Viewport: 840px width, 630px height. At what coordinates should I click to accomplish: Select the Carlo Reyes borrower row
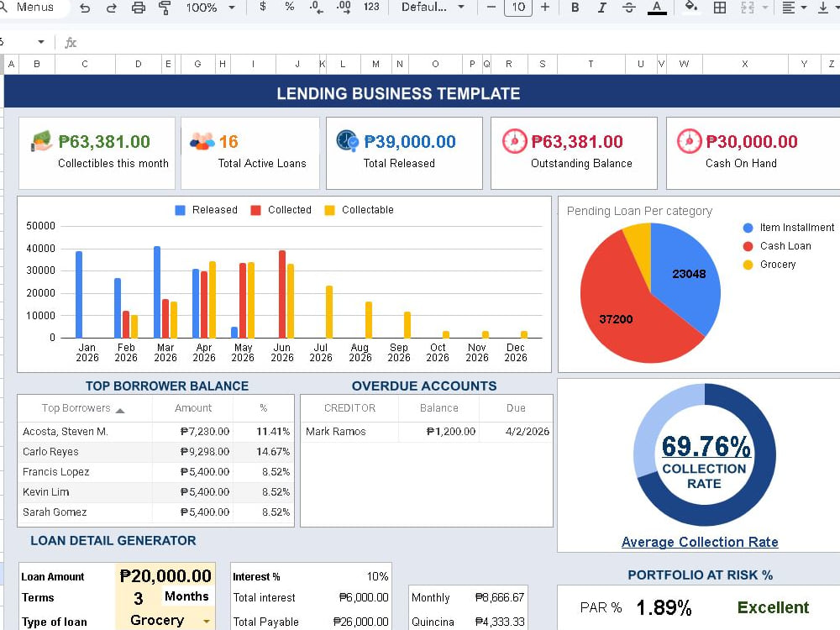click(156, 452)
